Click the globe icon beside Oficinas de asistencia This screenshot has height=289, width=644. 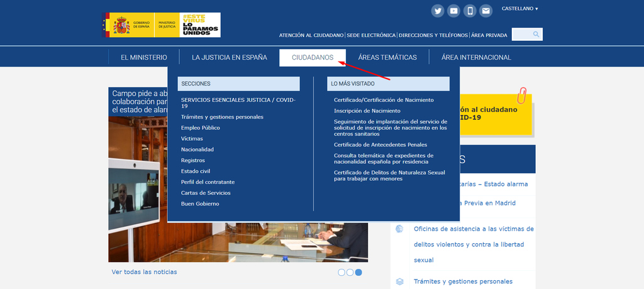pos(399,229)
